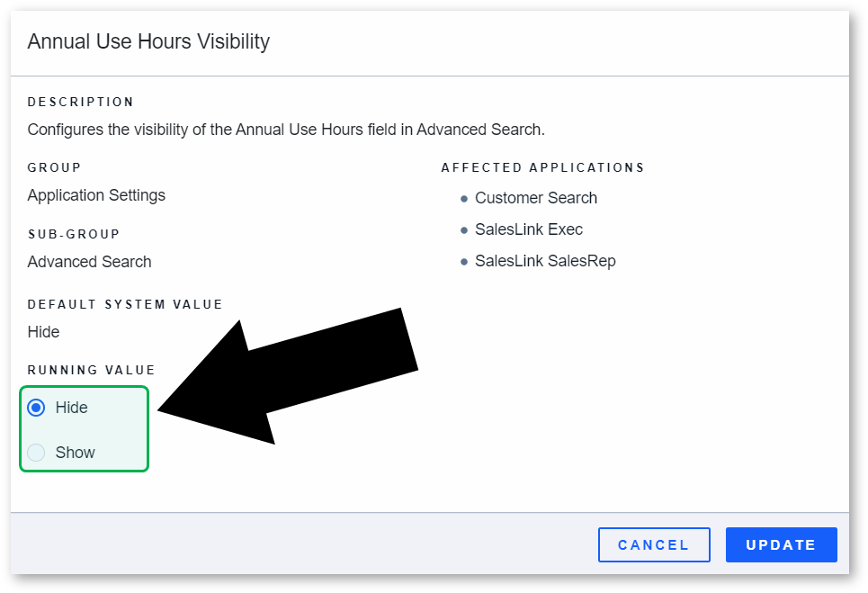The height and width of the screenshot is (593, 868).
Task: Click the bullet beside Customer Search
Action: tap(464, 199)
